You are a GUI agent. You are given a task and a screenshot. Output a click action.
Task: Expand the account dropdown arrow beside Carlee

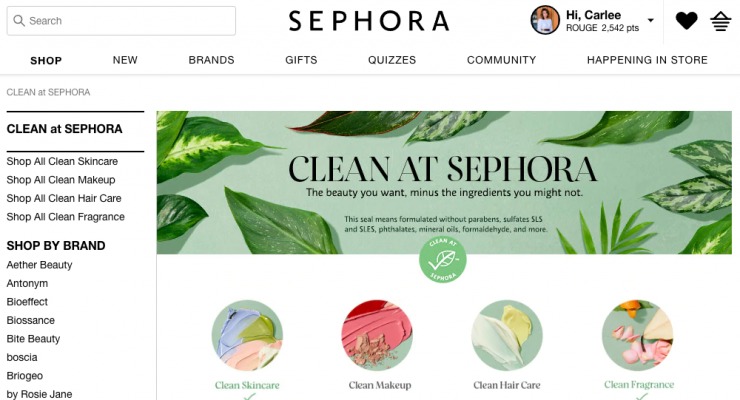pyautogui.click(x=650, y=20)
